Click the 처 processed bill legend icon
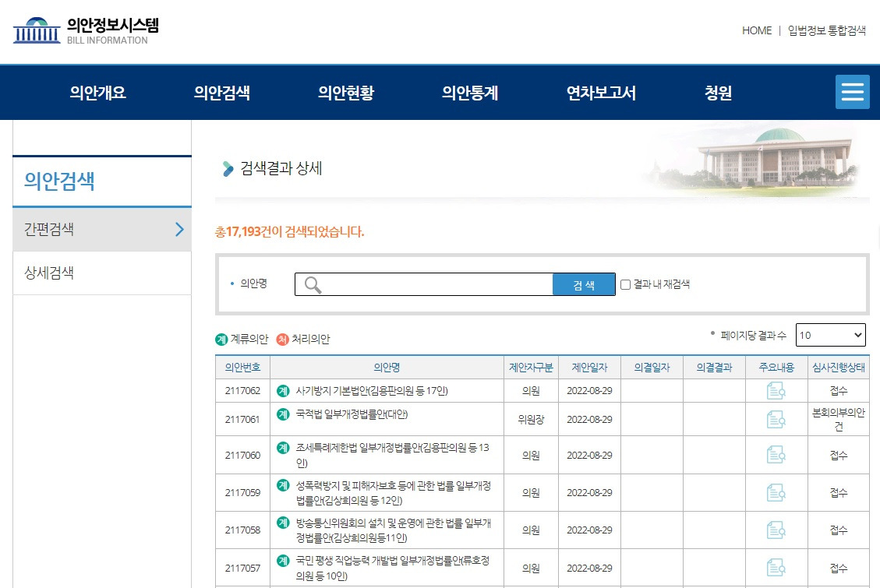 tap(281, 340)
